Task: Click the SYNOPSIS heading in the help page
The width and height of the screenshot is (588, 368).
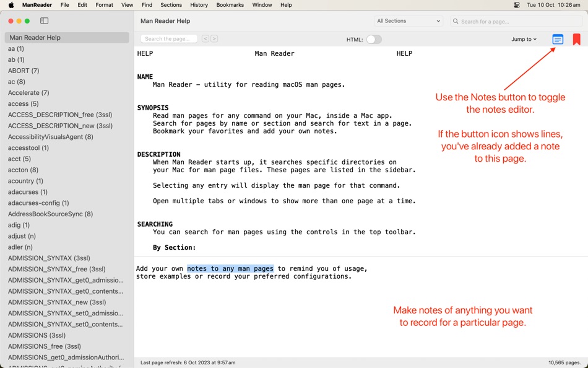Action: 153,108
